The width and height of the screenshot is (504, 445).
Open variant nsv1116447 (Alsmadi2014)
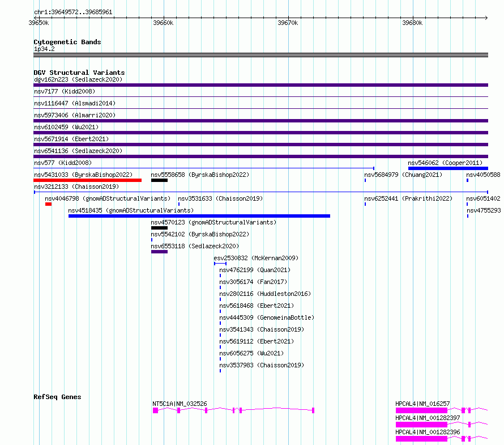coord(75,103)
